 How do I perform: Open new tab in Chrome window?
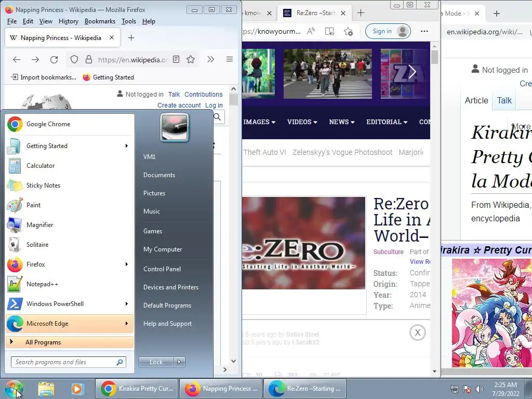(x=497, y=13)
